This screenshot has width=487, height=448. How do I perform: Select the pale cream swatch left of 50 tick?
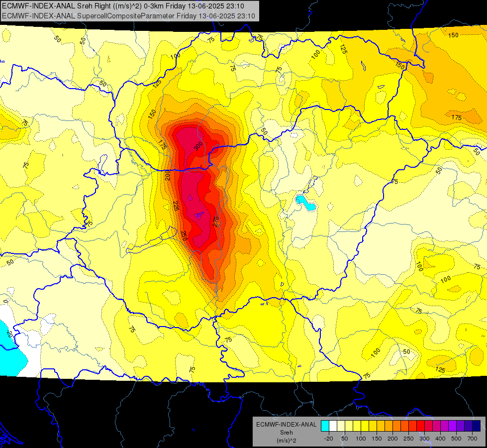coord(341,426)
